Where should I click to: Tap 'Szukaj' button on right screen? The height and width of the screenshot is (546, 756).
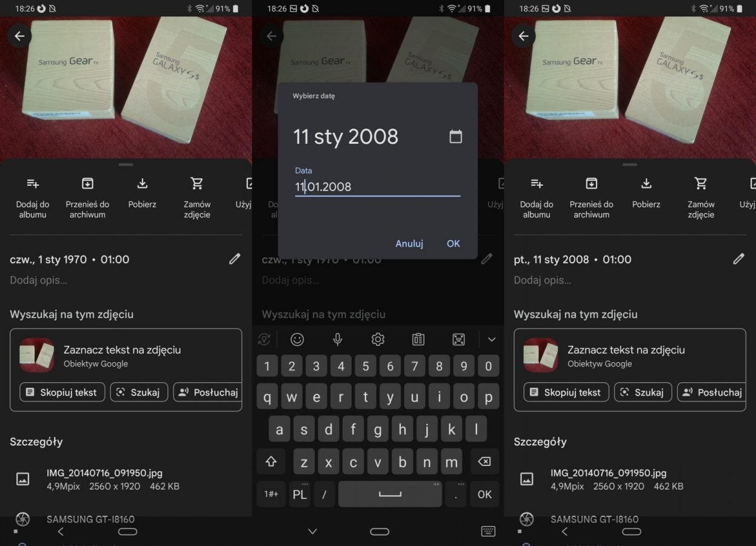point(643,392)
